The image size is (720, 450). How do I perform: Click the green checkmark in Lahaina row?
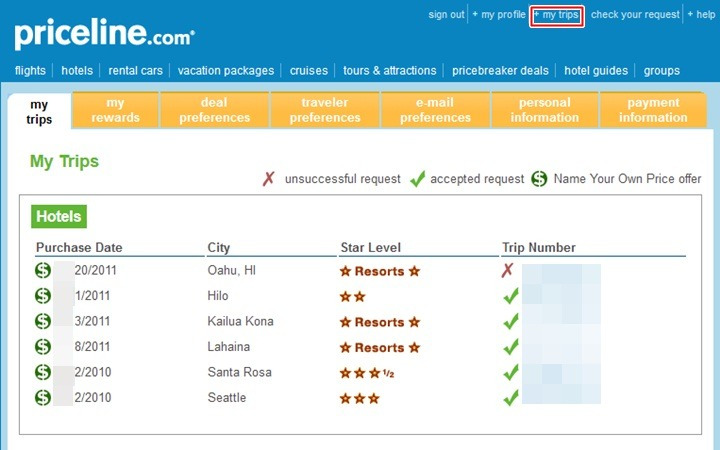[x=511, y=347]
